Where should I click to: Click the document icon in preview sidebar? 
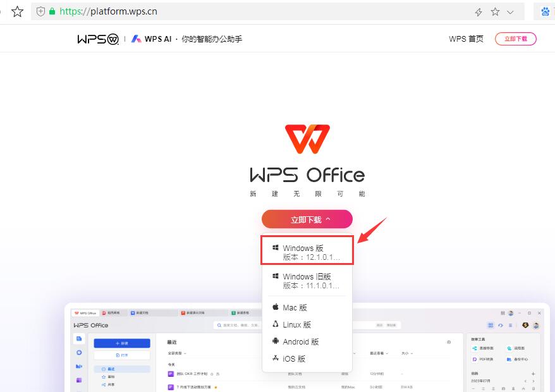[x=79, y=339]
